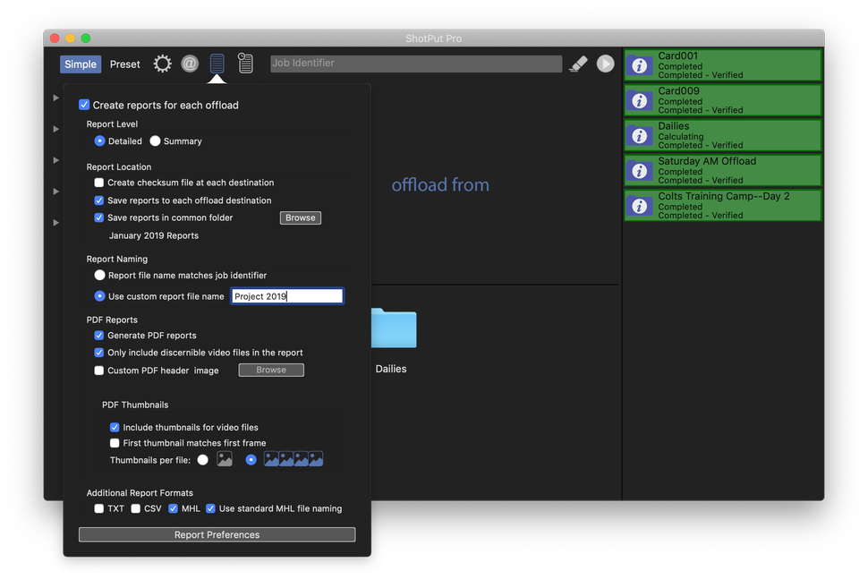This screenshot has height=588, width=868.
Task: Open the info icon on the Dailies card
Action: click(638, 135)
